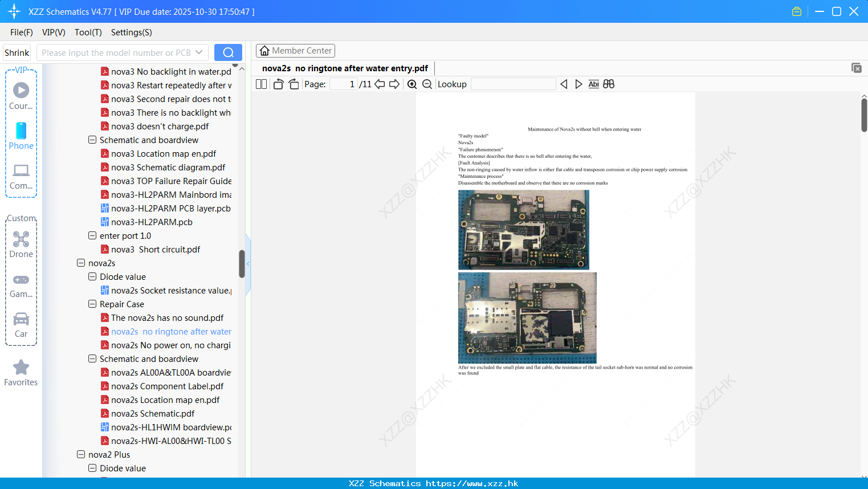Open the model number dropdown arrow
Viewport: 868px width, 489px height.
click(x=199, y=52)
